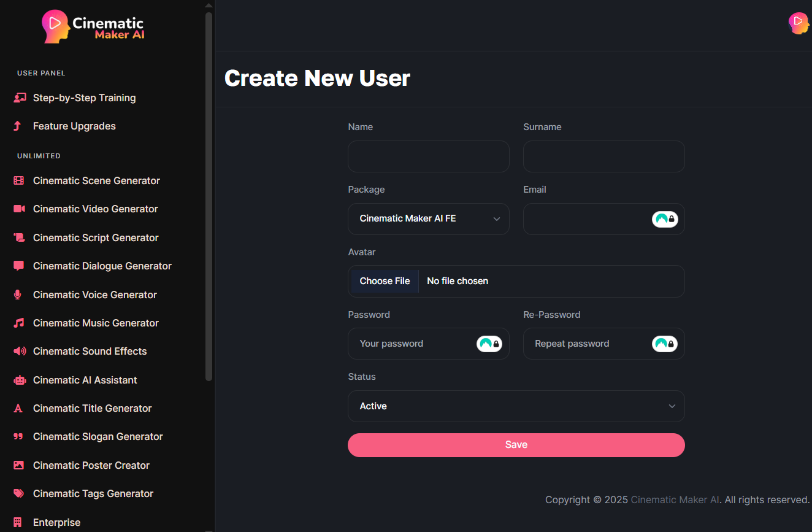Click the music note icon for Music Generator
The height and width of the screenshot is (532, 812).
click(19, 323)
